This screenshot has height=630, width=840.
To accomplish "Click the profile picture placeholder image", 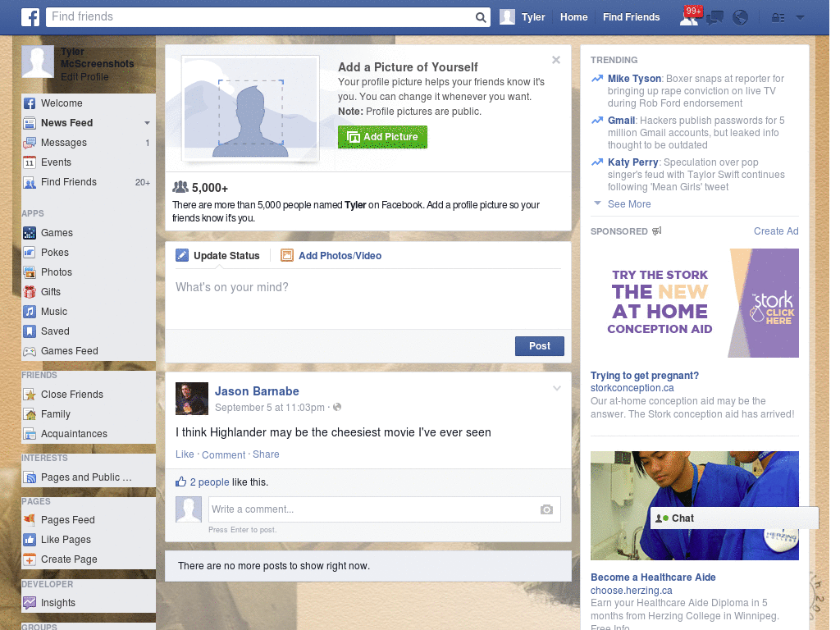I will [x=250, y=107].
